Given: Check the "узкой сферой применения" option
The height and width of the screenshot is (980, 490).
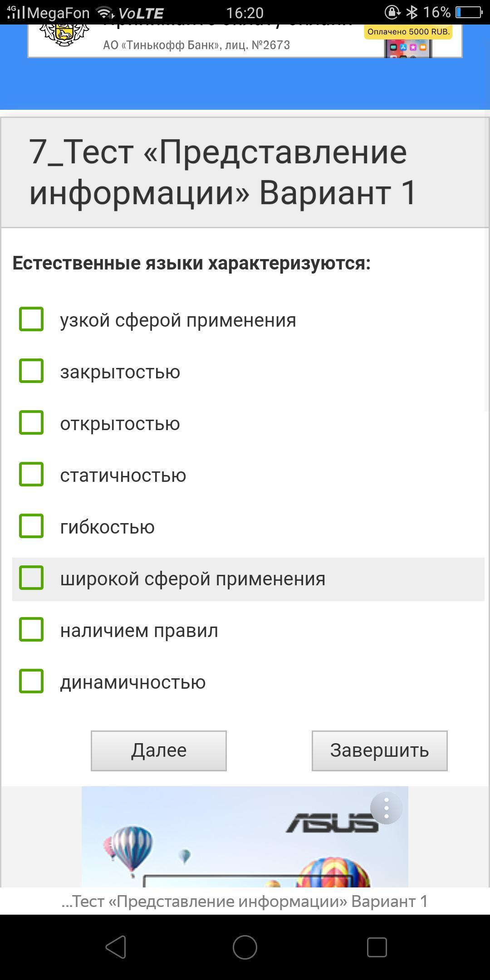Looking at the screenshot, I should (x=31, y=319).
